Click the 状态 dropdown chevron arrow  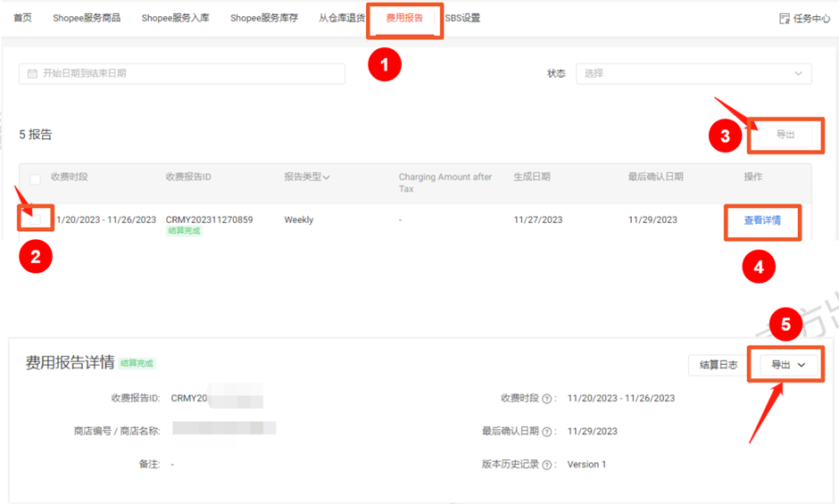coord(798,74)
